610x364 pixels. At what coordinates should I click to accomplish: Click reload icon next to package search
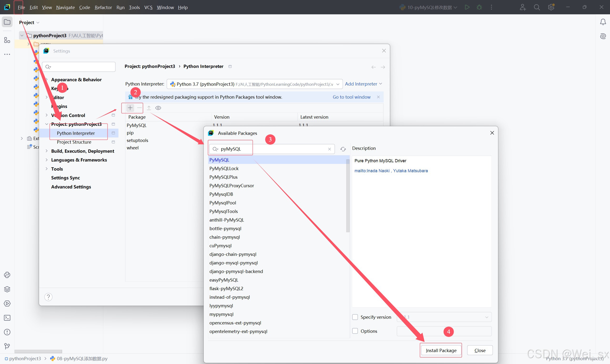pyautogui.click(x=343, y=149)
